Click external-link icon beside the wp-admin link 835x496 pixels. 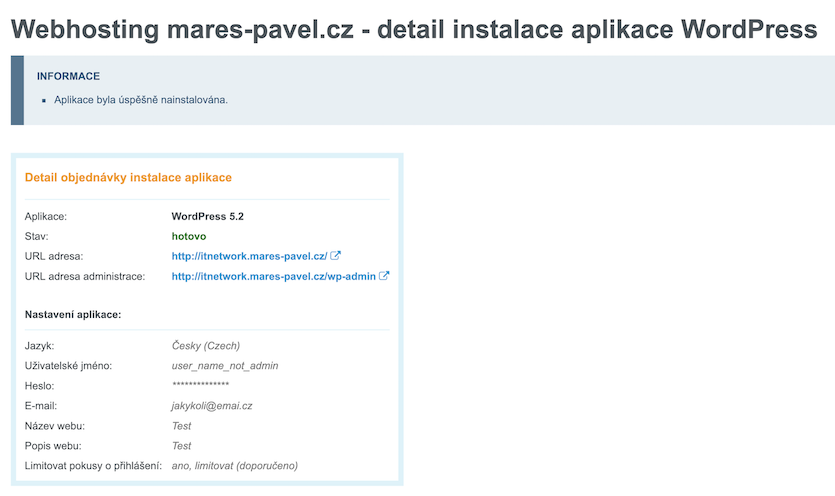[x=384, y=276]
